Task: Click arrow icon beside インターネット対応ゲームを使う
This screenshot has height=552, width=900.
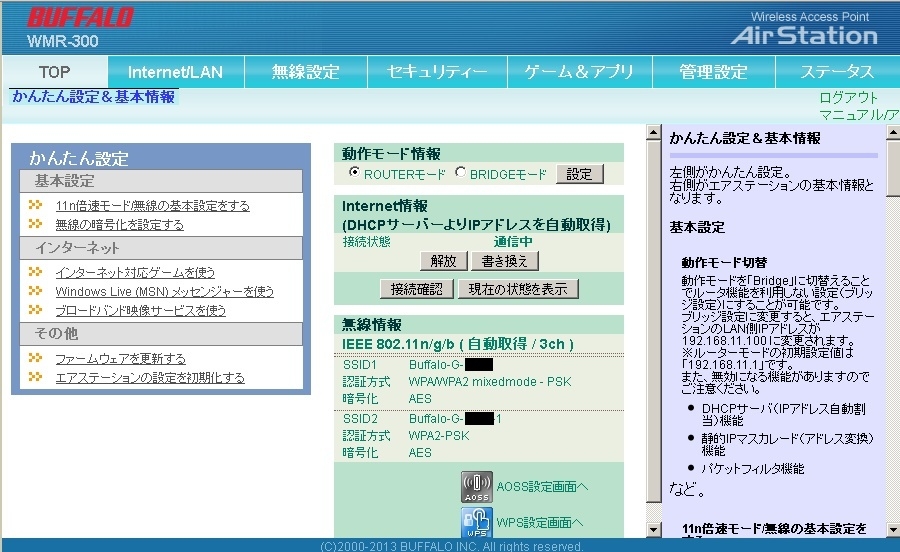Action: pos(36,272)
